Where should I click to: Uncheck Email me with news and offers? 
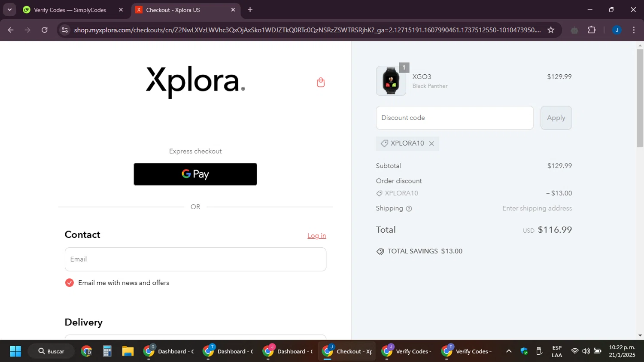(x=70, y=283)
